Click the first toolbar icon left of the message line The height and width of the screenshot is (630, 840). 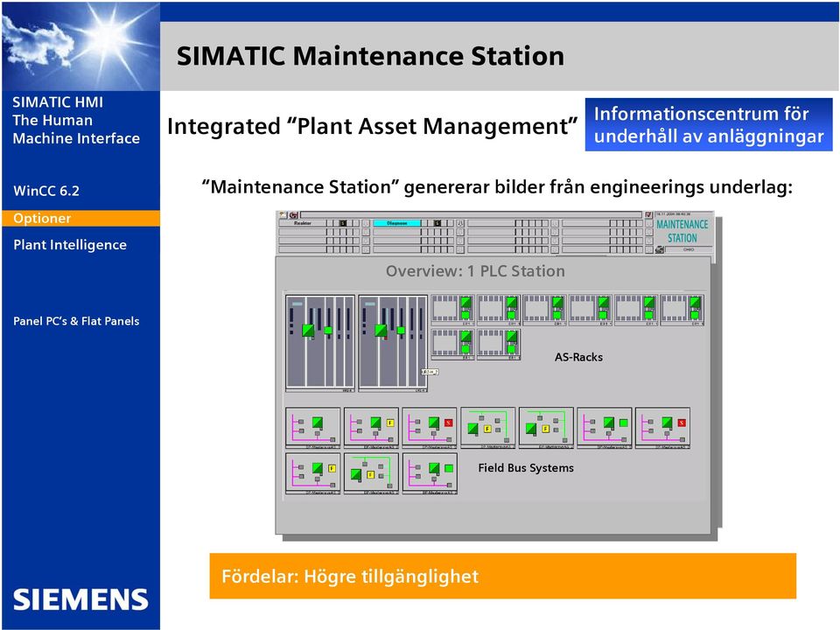(x=283, y=214)
